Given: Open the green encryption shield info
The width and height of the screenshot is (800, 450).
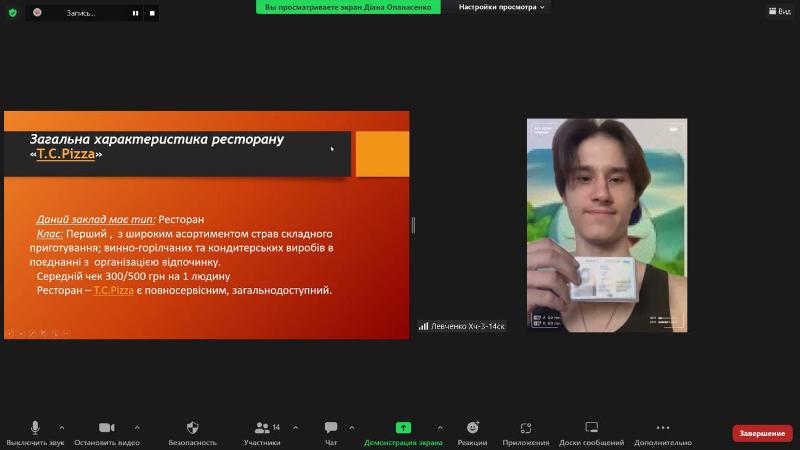Looking at the screenshot, I should tap(13, 13).
